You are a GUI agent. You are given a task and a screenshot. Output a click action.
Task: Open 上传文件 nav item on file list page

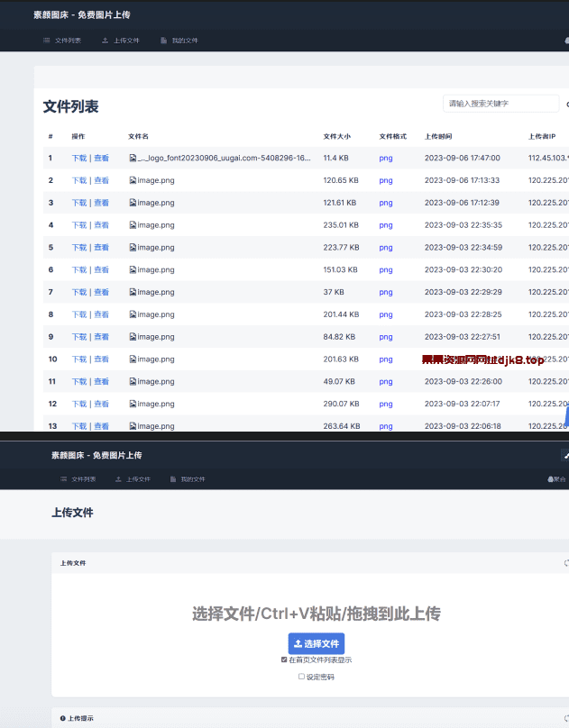click(x=121, y=41)
